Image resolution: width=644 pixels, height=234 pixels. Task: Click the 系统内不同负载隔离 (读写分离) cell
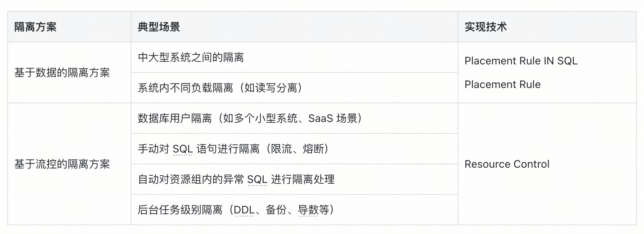tap(294, 88)
